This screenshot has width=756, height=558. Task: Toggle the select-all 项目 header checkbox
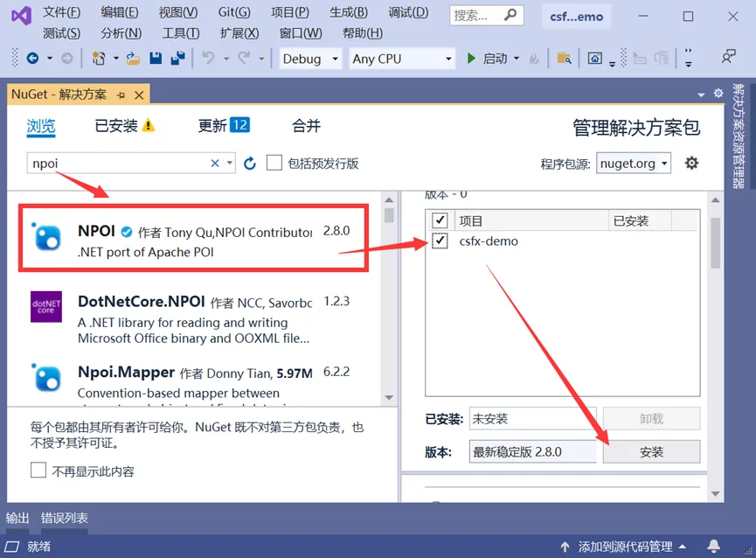[440, 220]
